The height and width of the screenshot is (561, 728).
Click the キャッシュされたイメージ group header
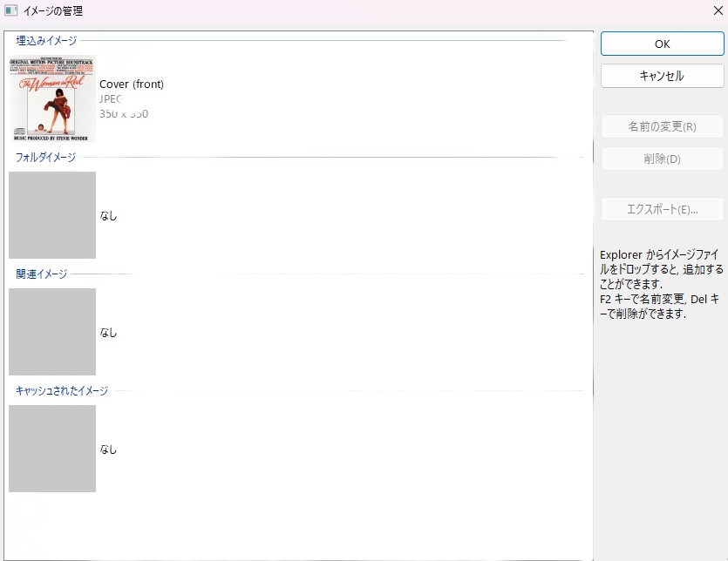(62, 391)
